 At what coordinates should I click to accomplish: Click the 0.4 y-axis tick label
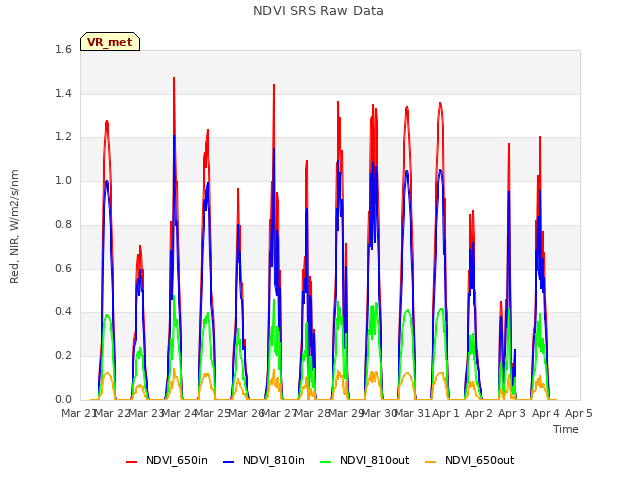(63, 312)
